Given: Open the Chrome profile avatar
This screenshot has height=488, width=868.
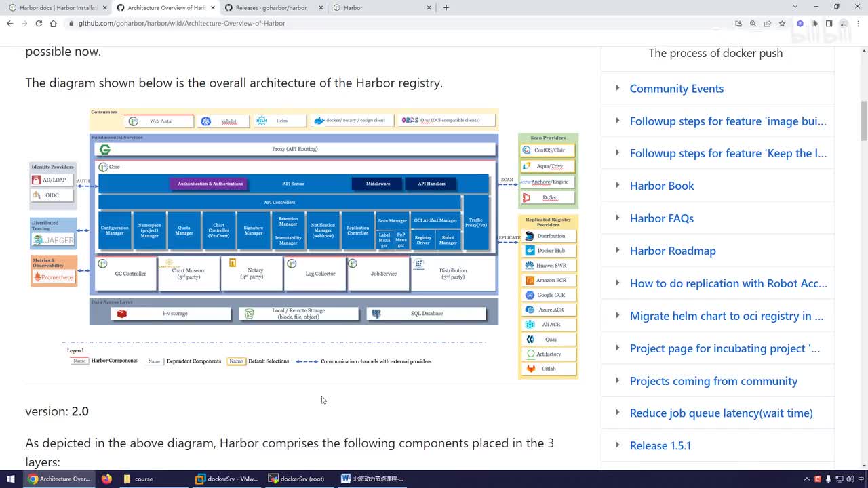Looking at the screenshot, I should [844, 23].
